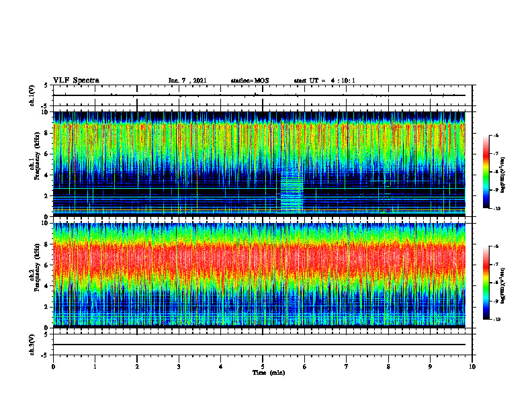Viewport: 532px width, 411px height.
Task: Click the ch.1 spectrogram color scale bar
Action: [486, 172]
